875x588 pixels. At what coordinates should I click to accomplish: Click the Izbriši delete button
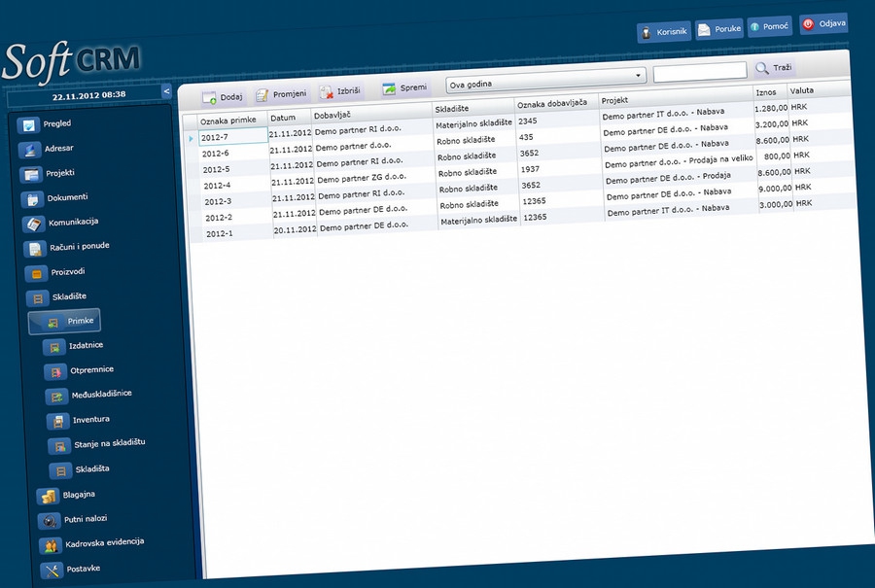[340, 91]
